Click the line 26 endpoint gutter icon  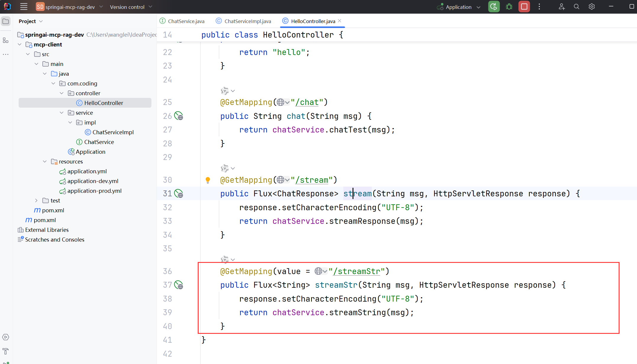tap(178, 116)
